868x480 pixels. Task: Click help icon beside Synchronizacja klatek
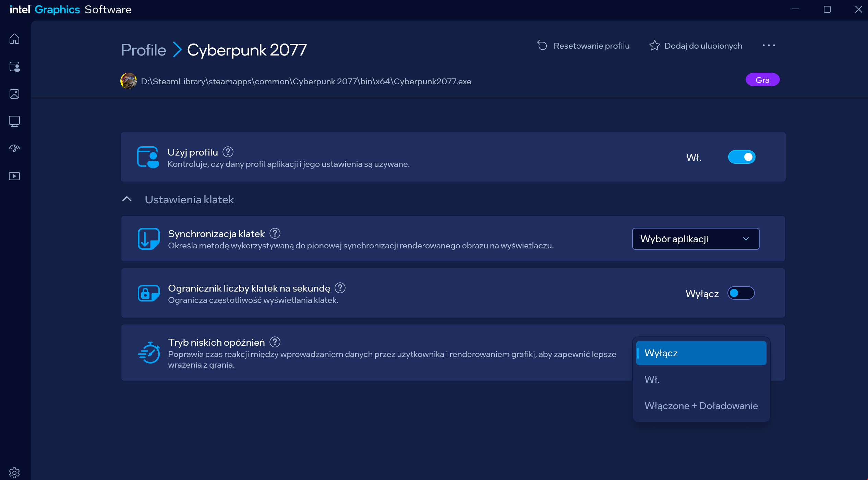[275, 234]
